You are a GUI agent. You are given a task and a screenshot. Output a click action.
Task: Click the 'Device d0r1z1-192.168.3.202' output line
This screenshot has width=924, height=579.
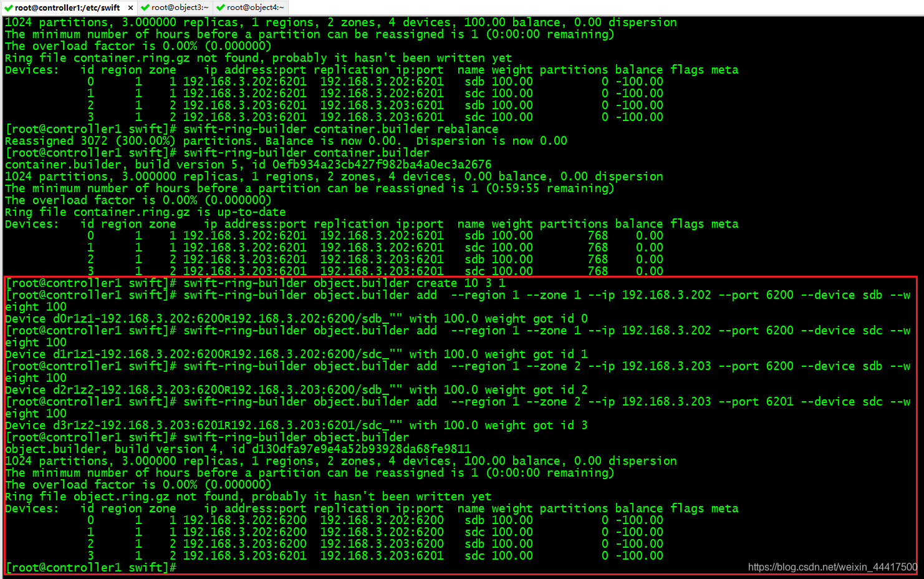point(296,319)
